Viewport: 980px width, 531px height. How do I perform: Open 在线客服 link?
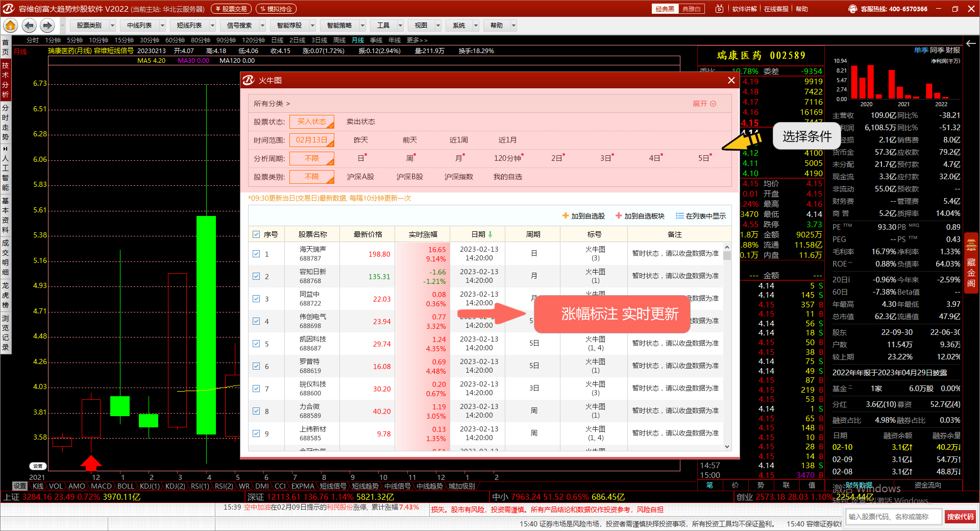click(x=776, y=9)
